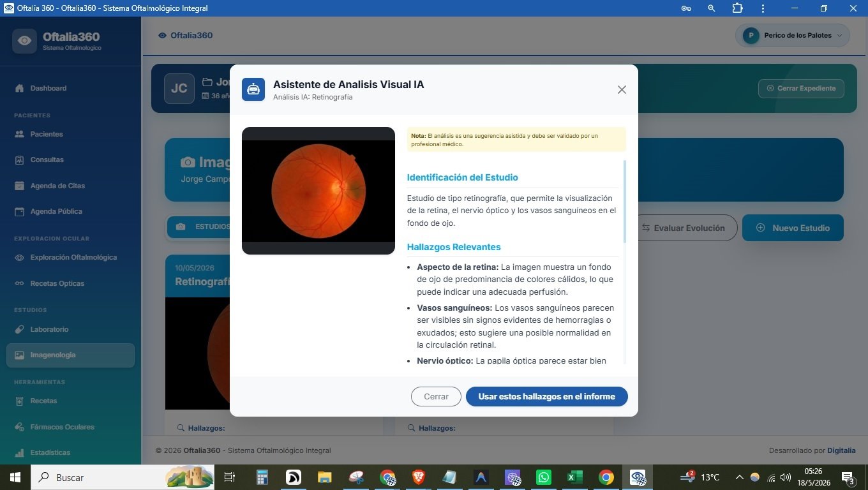Open WhatsApp from the taskbar

pyautogui.click(x=544, y=477)
